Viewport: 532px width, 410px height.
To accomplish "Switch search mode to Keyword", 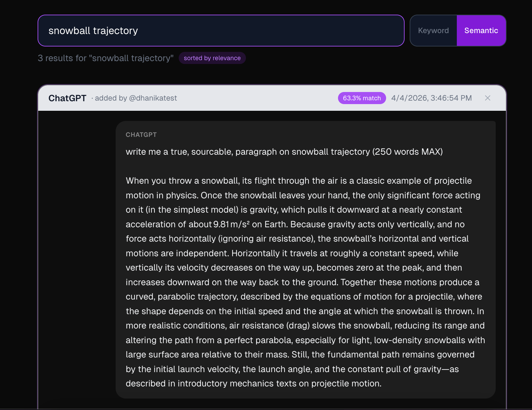I will 433,31.
